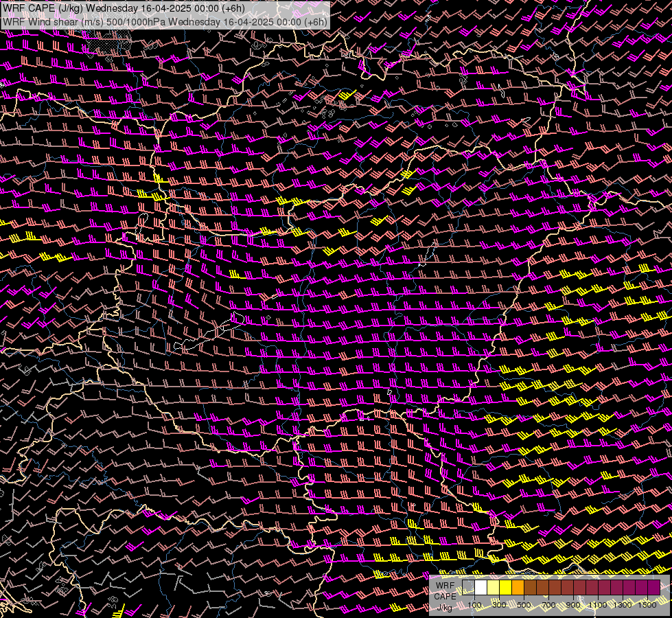This screenshot has height=618, width=672.
Task: Click the 500 legend scale value
Action: (524, 605)
